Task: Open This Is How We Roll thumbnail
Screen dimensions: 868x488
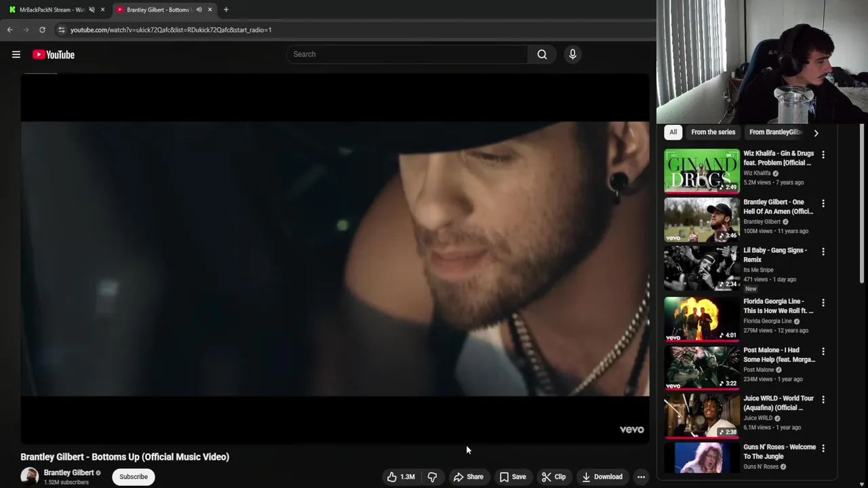Action: 702,319
